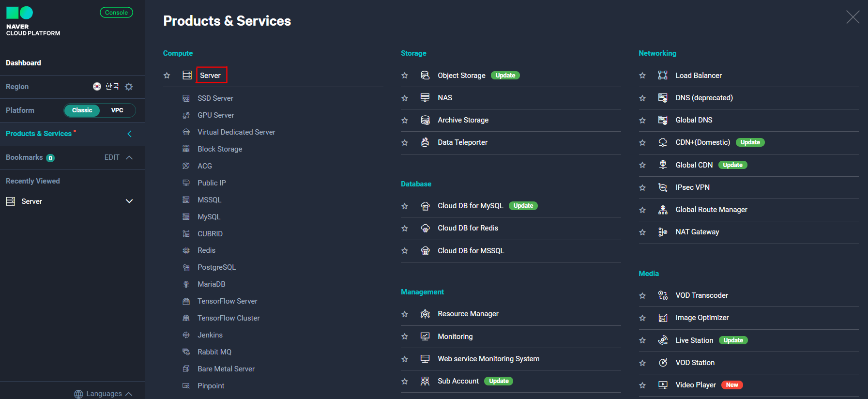Open the DNS (deprecated) link
The height and width of the screenshot is (399, 868).
[x=704, y=98]
